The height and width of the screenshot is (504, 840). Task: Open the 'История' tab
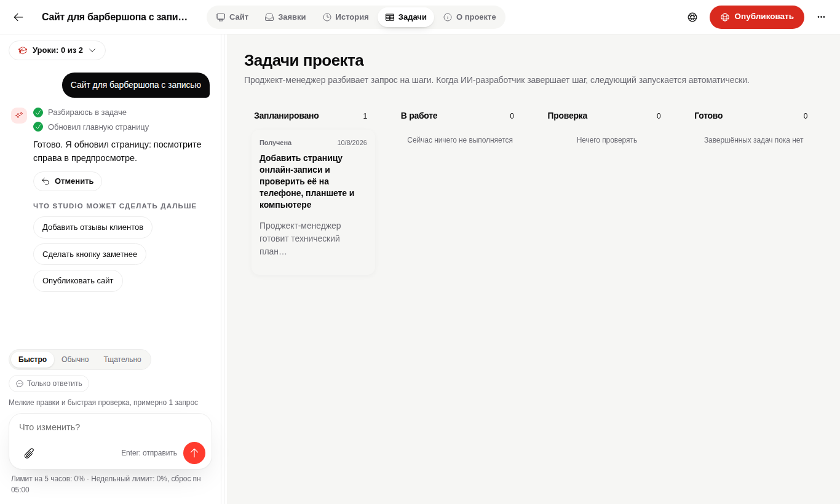tap(346, 17)
